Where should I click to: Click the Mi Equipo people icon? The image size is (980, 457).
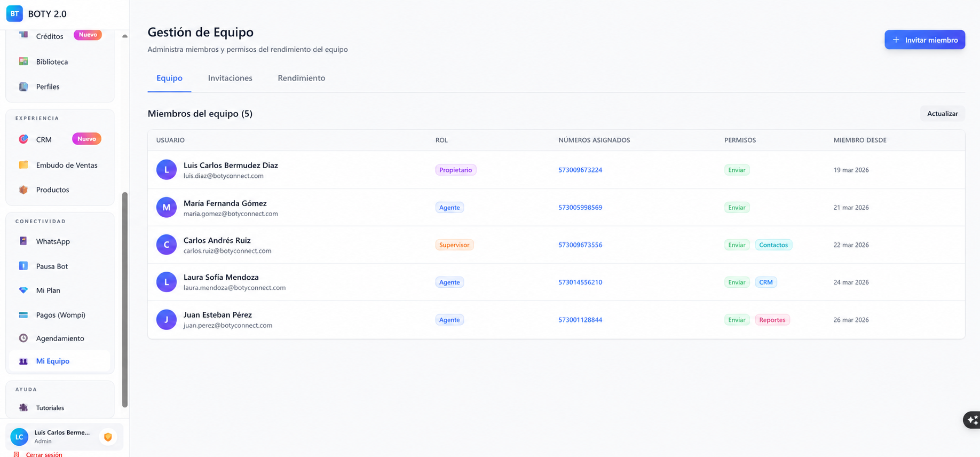[23, 361]
